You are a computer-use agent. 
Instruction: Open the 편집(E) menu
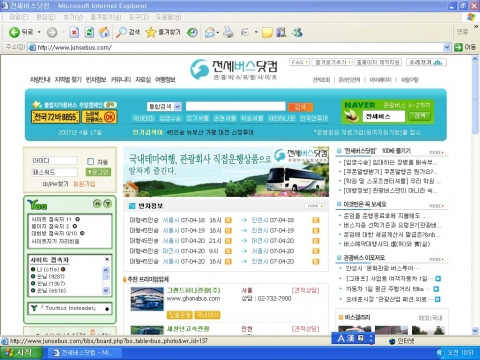[x=46, y=17]
